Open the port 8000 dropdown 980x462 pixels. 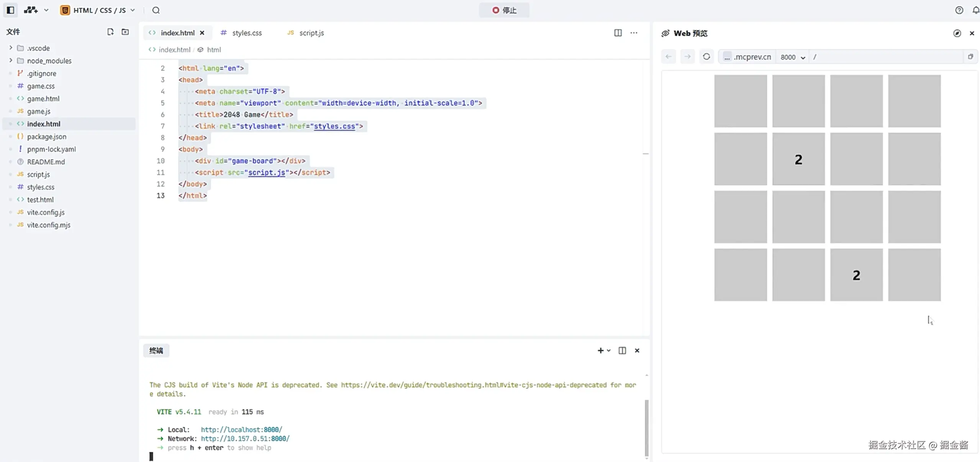pyautogui.click(x=792, y=57)
